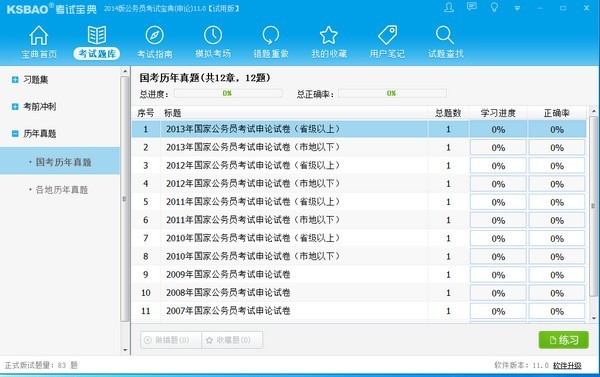
Task: Click the 软件升级 link
Action: point(567,365)
